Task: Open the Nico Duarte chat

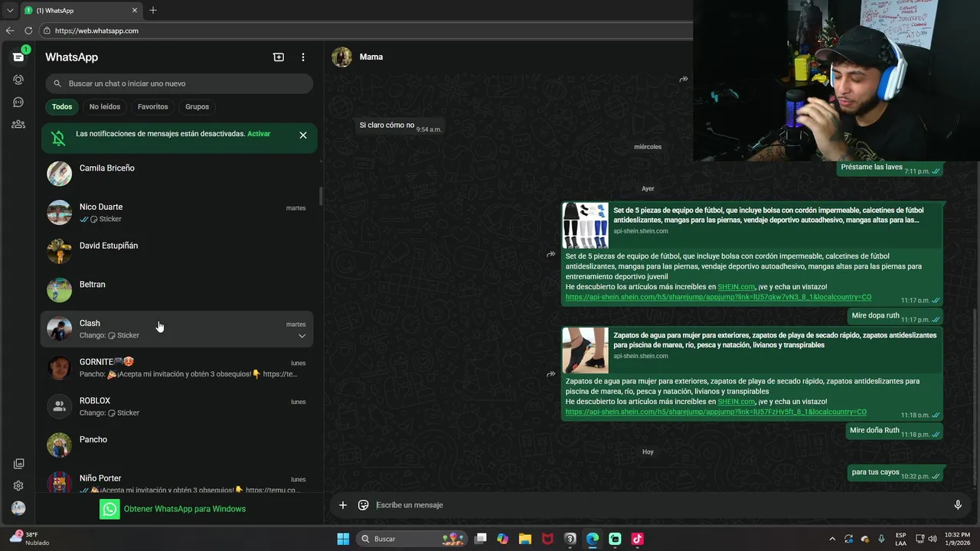Action: coord(177,213)
